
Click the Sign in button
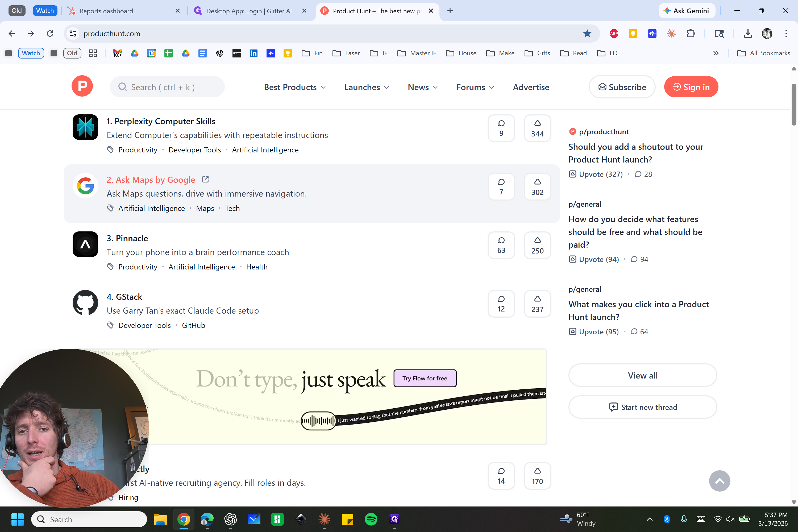(x=691, y=87)
